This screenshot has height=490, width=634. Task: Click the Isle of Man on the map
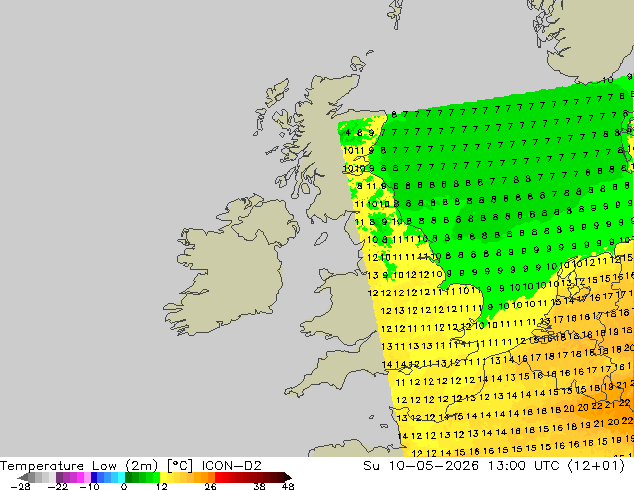coord(321,239)
